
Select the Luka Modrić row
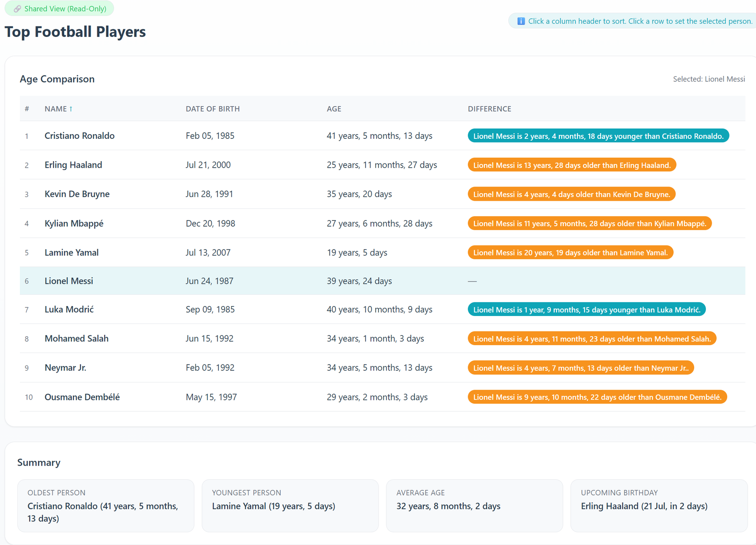click(x=382, y=310)
